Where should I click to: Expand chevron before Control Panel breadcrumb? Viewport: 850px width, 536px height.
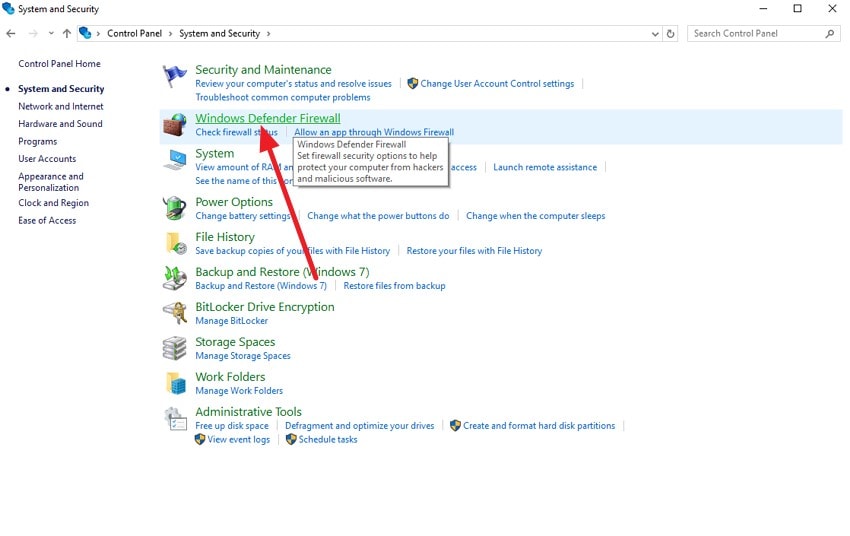click(x=98, y=34)
